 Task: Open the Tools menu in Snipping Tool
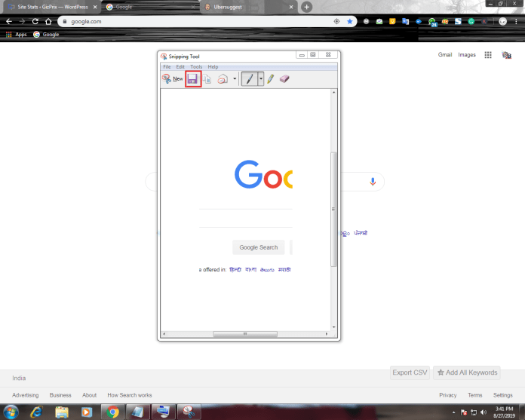pos(196,67)
